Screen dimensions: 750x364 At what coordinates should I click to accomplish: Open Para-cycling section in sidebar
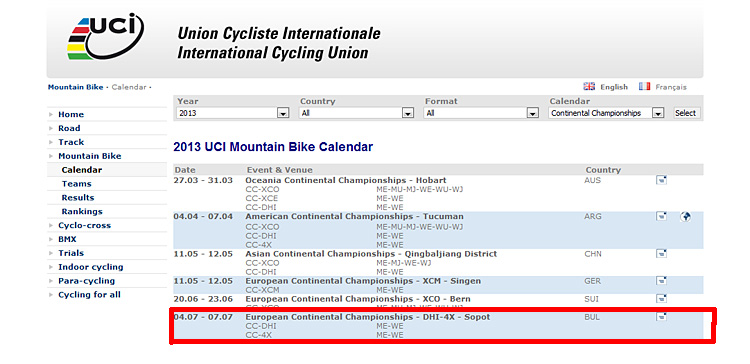87,281
